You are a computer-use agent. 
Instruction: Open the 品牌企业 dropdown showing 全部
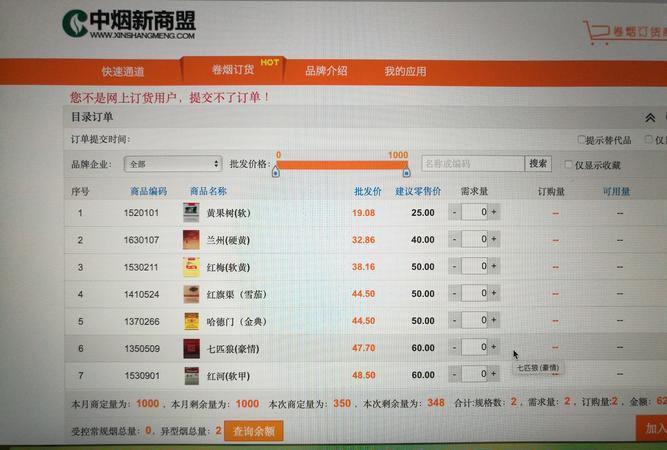(x=173, y=164)
